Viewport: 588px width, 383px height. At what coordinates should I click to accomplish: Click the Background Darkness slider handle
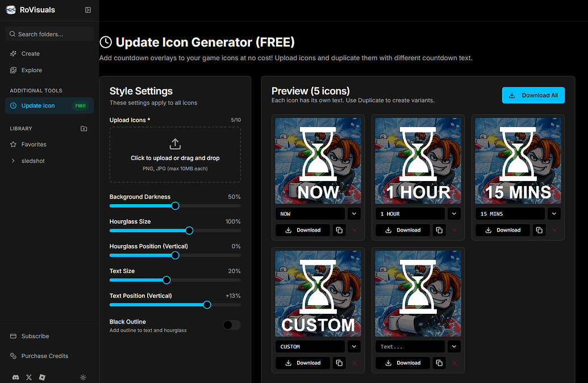(175, 206)
